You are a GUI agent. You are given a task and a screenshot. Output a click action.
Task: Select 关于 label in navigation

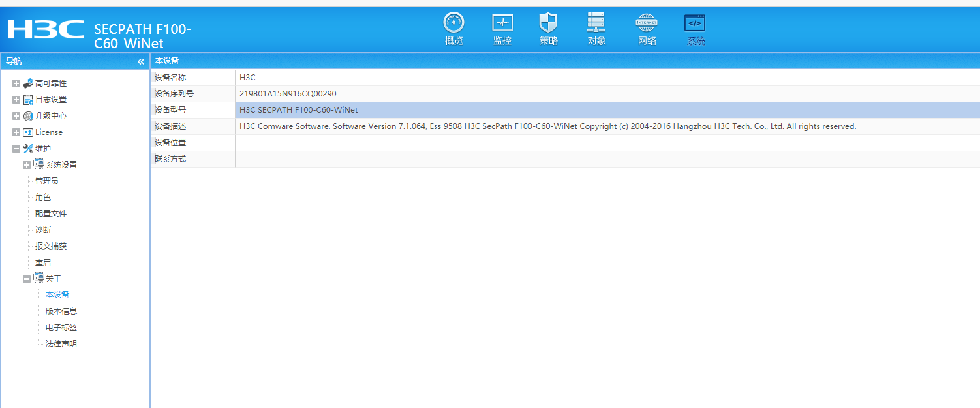[54, 279]
